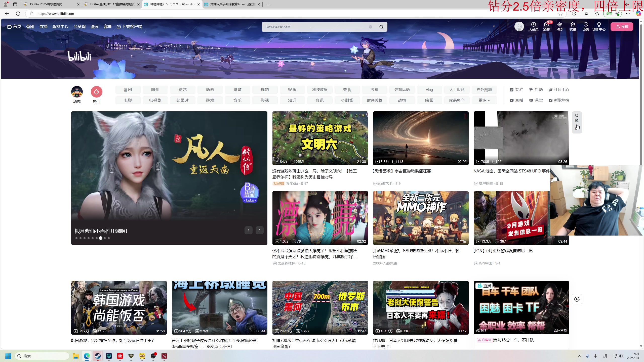Click the user avatar in the header
The image size is (644, 362).
coord(519,26)
